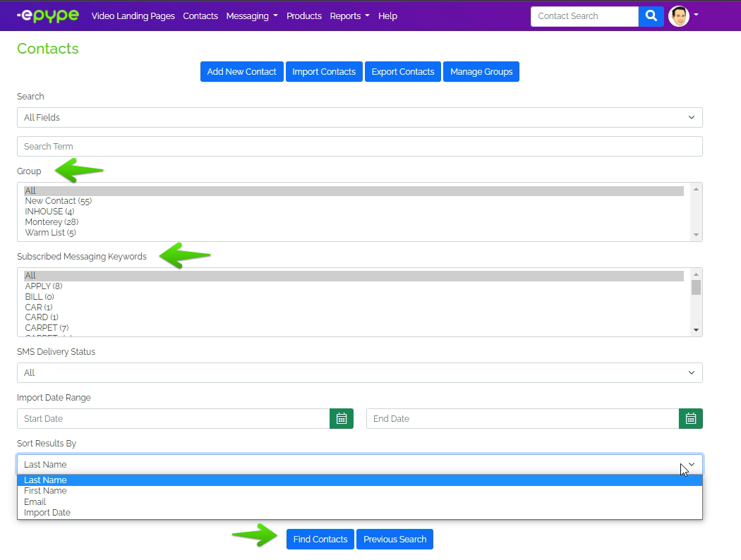Image resolution: width=741 pixels, height=560 pixels.
Task: Click keywords list scroll-down arrow
Action: [x=696, y=330]
